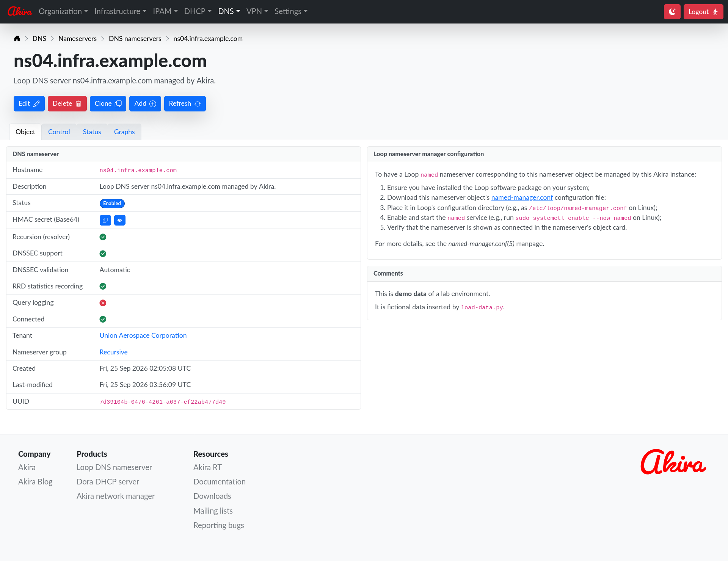Click the Enabled status badge

point(112,204)
